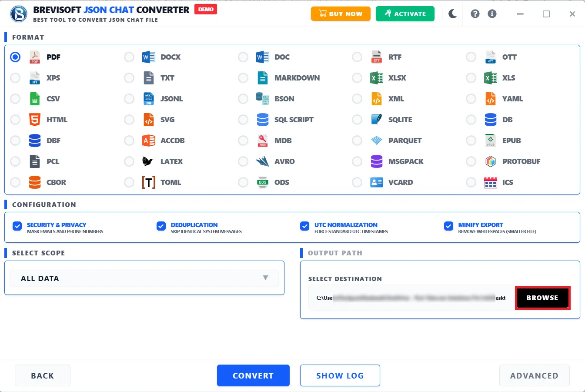Image resolution: width=585 pixels, height=392 pixels.
Task: Click the TOML bracket icon
Action: [149, 182]
